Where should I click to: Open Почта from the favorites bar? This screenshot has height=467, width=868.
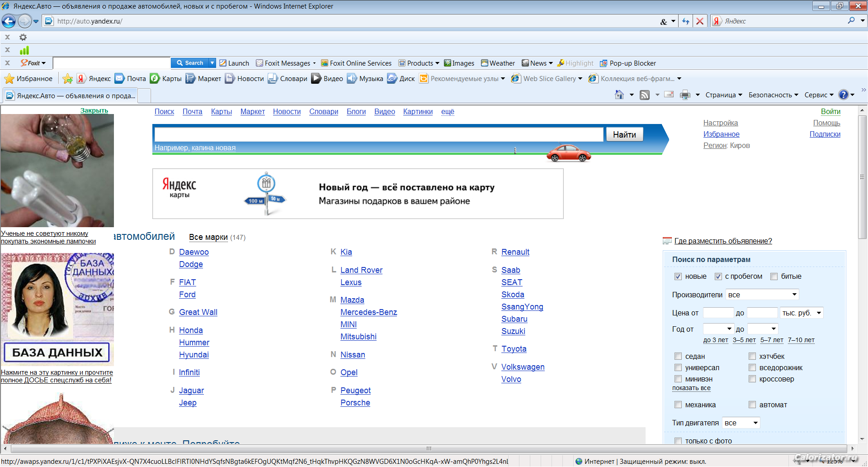click(131, 79)
